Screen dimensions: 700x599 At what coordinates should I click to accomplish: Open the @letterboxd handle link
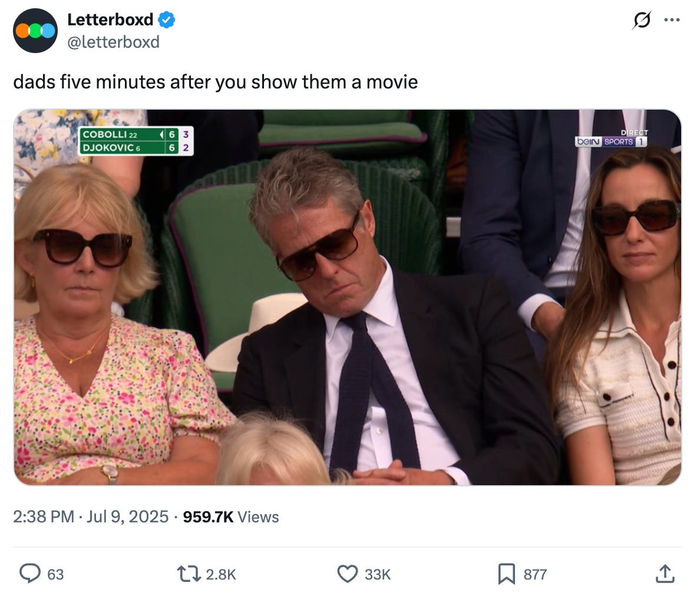[x=113, y=42]
